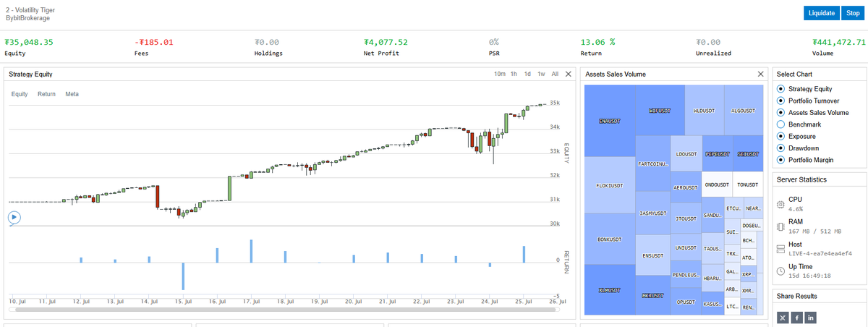Click the PENDLEUS... treemap tile
The image size is (868, 327).
(x=686, y=275)
